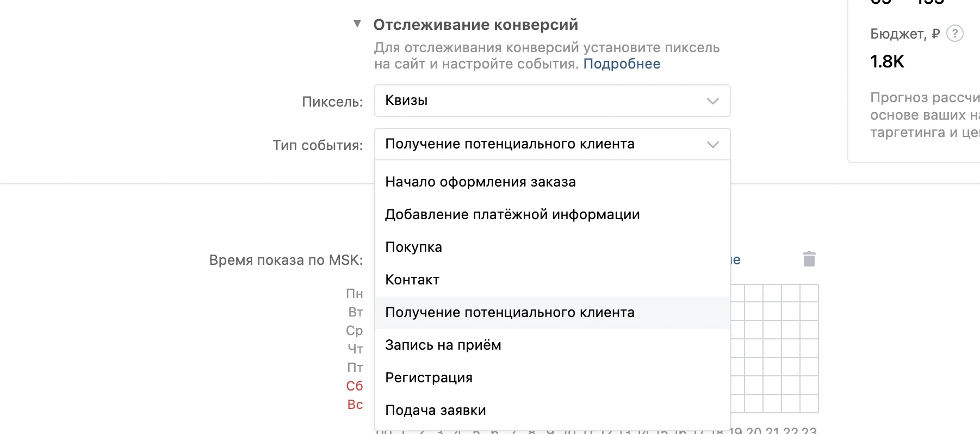Click the Ср row label in schedule

pyautogui.click(x=355, y=331)
